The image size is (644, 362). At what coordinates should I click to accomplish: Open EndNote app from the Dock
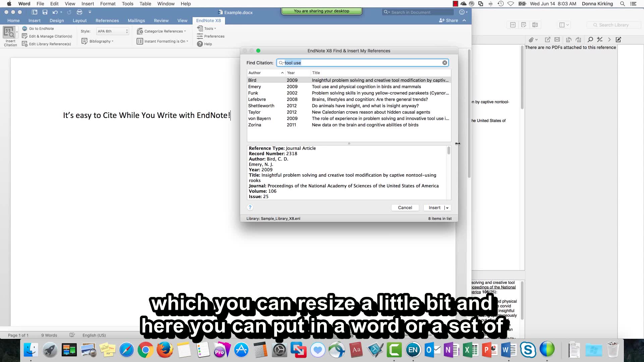click(413, 350)
